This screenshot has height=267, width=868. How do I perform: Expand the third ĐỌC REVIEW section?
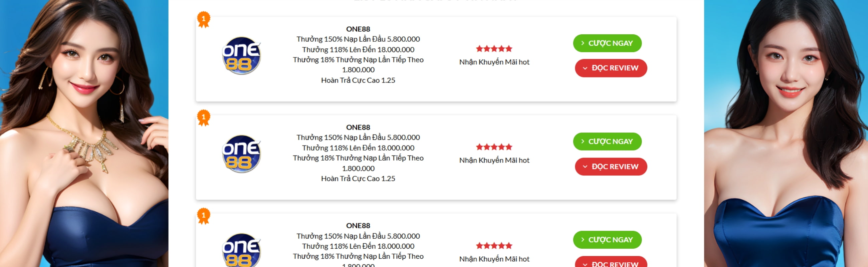point(611,263)
